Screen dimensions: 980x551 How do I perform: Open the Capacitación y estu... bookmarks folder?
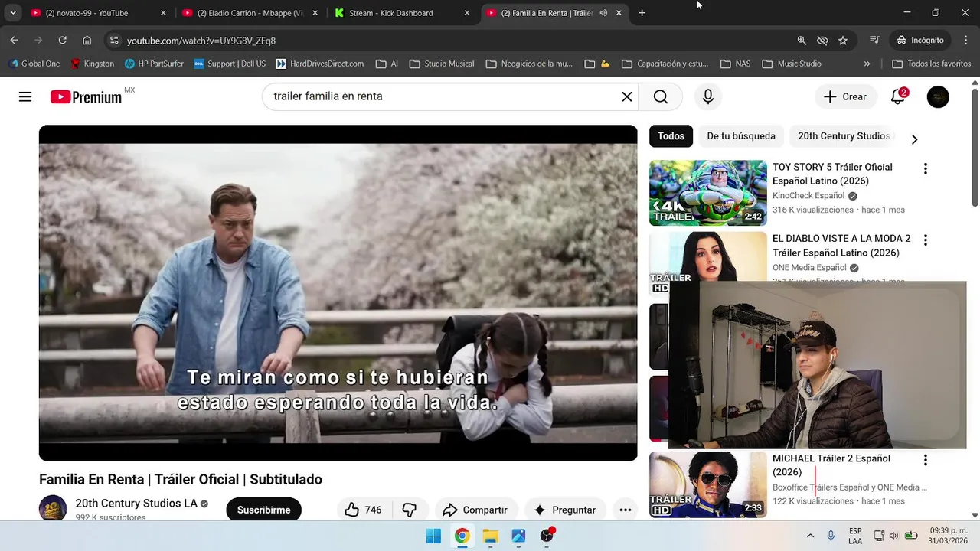pyautogui.click(x=665, y=64)
